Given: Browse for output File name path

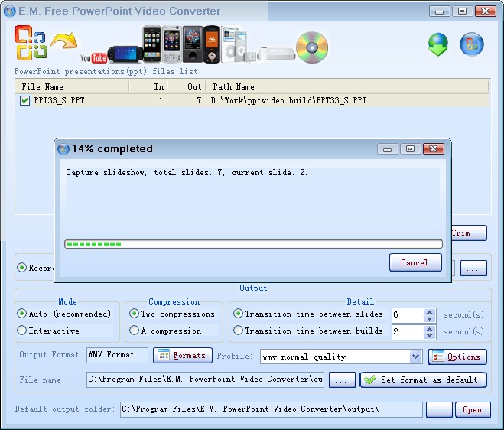Looking at the screenshot, I should (342, 380).
